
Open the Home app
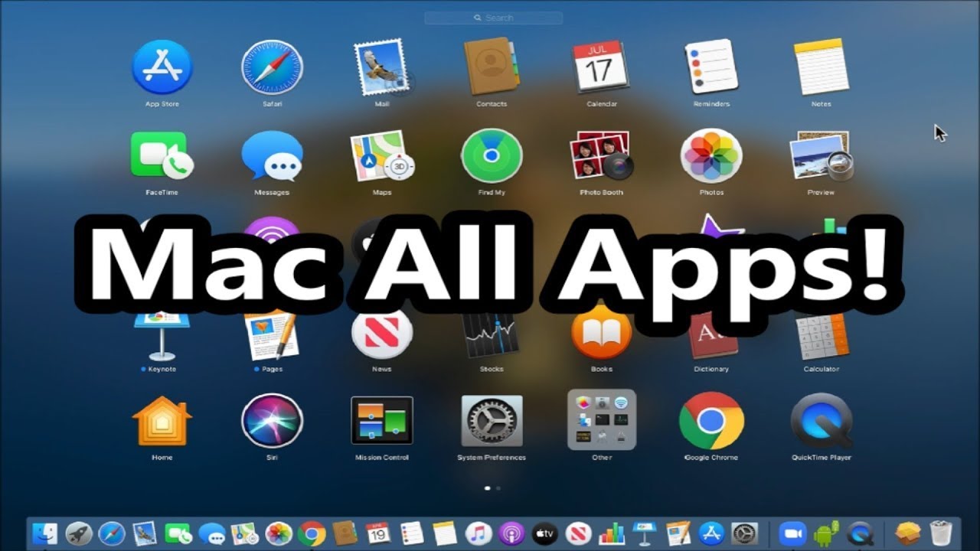click(162, 420)
